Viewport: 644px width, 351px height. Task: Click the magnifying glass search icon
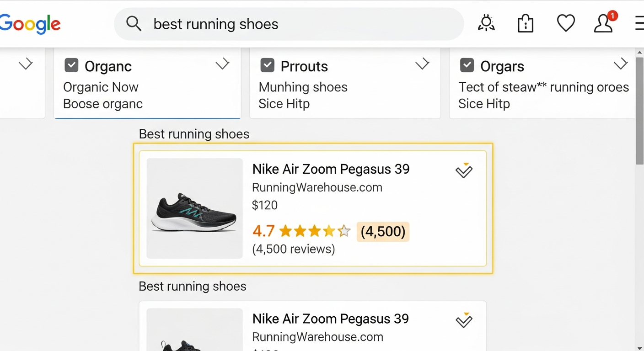pyautogui.click(x=134, y=23)
